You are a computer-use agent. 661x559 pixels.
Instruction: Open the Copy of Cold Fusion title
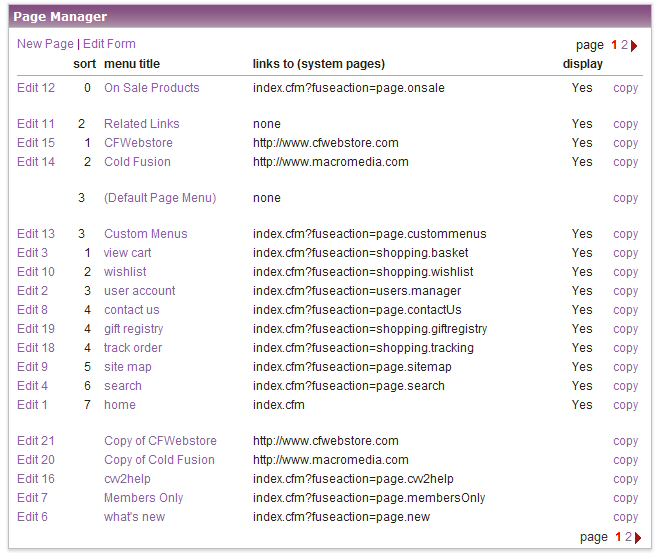point(159,460)
